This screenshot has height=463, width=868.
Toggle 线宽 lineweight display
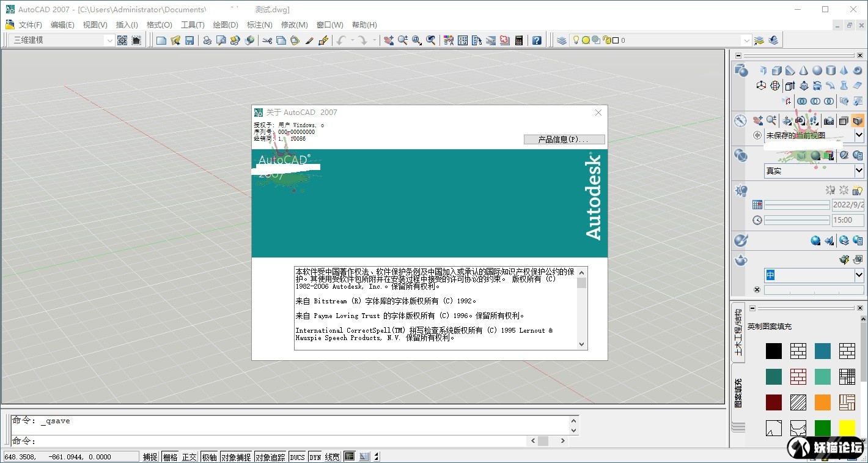pos(333,457)
